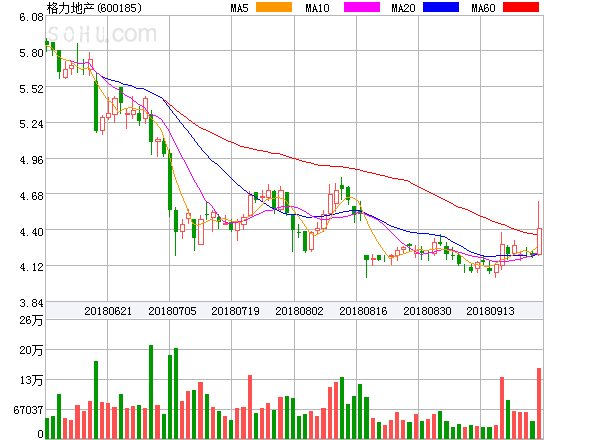Click the MA20 legend label
Screen dimensions: 600x440
pos(403,8)
